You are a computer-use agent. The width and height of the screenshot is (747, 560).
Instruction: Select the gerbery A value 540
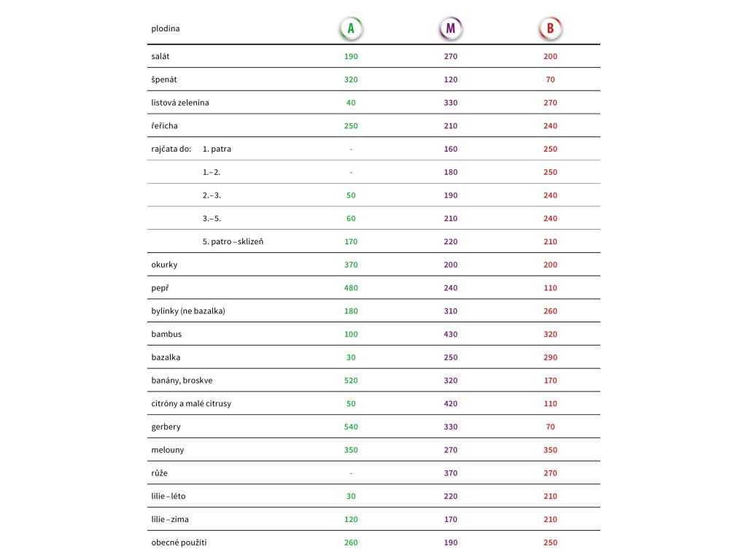coord(351,427)
